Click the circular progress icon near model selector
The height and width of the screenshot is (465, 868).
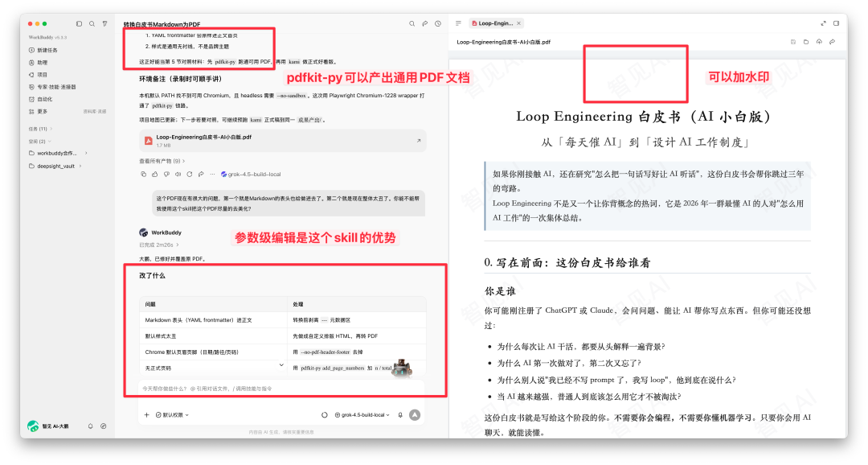tap(325, 414)
